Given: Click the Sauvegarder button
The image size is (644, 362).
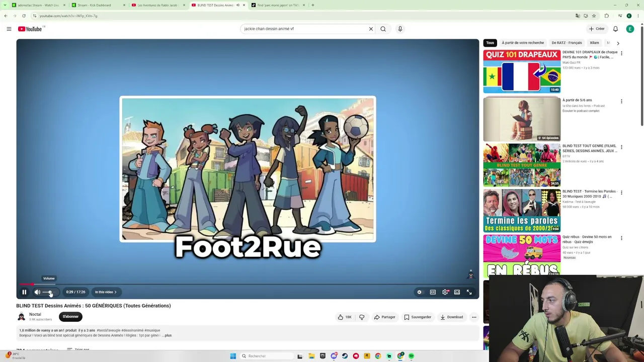Looking at the screenshot, I should (x=418, y=317).
